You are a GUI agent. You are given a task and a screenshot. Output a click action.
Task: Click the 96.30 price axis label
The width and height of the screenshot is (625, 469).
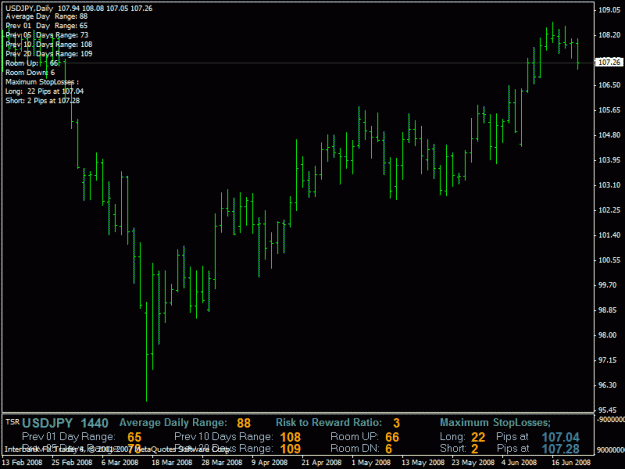point(609,385)
